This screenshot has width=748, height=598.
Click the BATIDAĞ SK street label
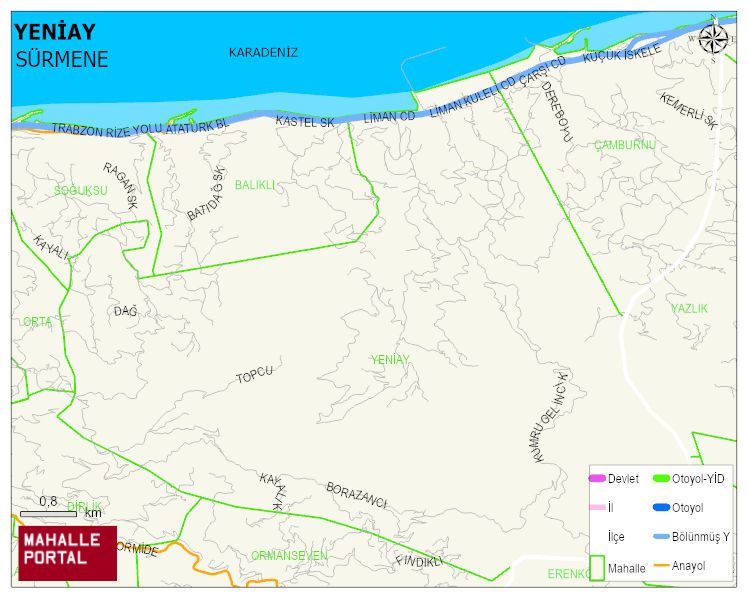206,193
